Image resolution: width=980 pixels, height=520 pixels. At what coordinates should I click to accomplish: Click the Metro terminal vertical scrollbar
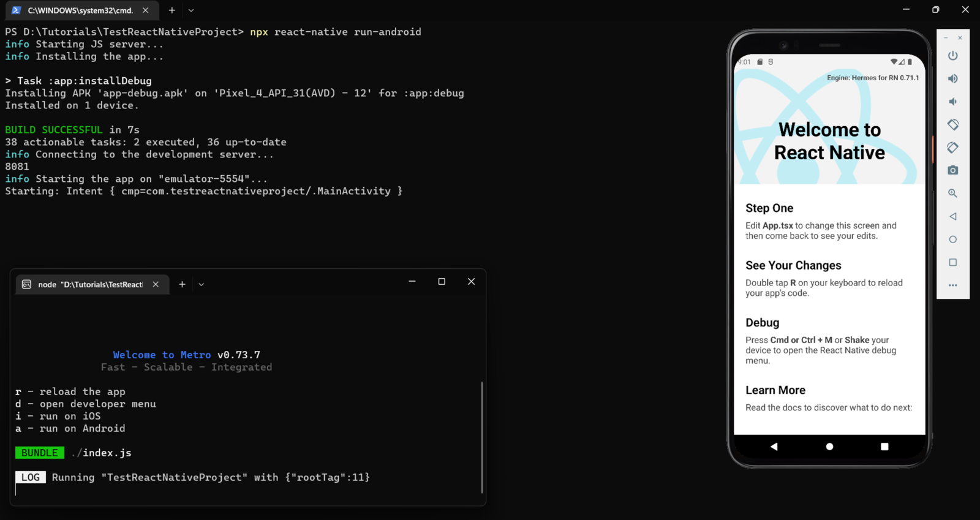point(482,437)
